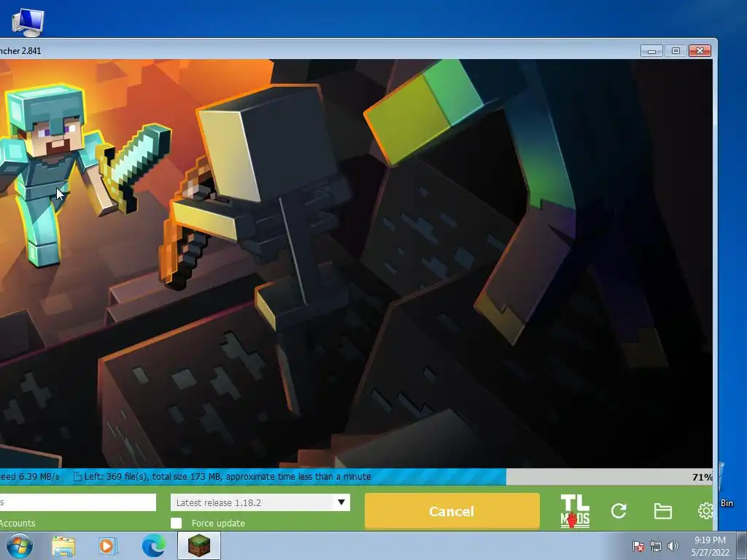Open the Computer desktop icon
This screenshot has height=560, width=747.
coord(28,22)
